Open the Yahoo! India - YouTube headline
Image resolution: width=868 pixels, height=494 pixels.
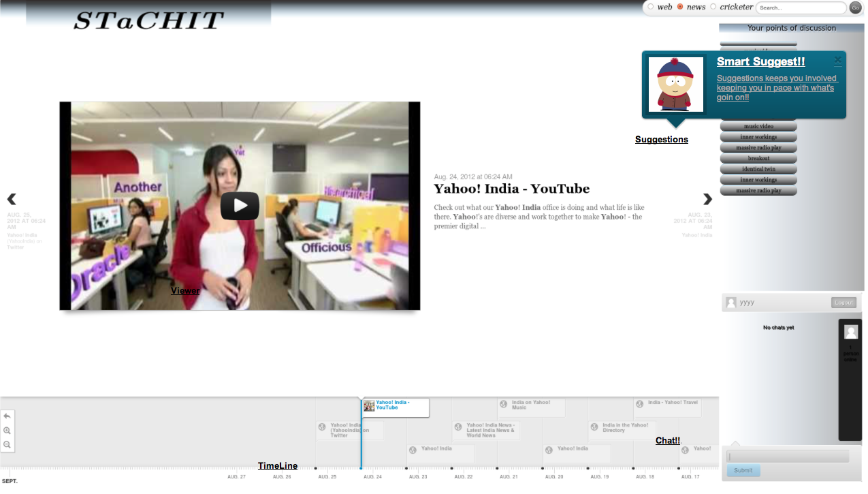click(512, 189)
